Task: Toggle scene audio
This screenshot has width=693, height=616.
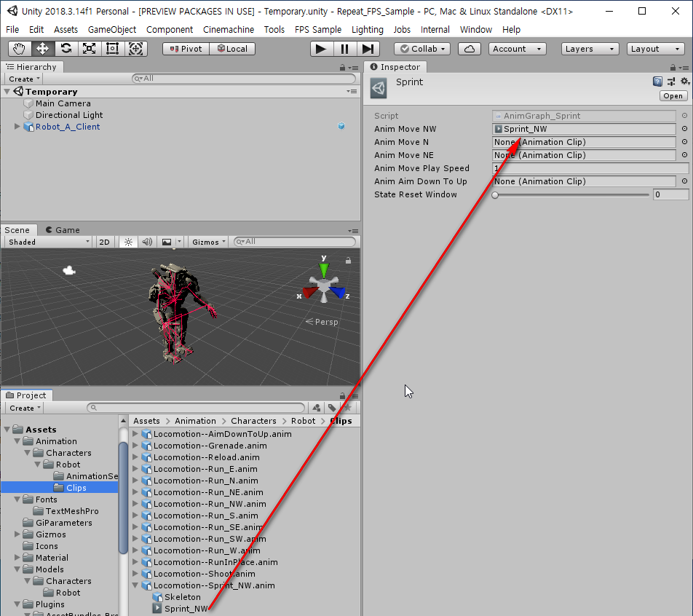Action: 147,242
